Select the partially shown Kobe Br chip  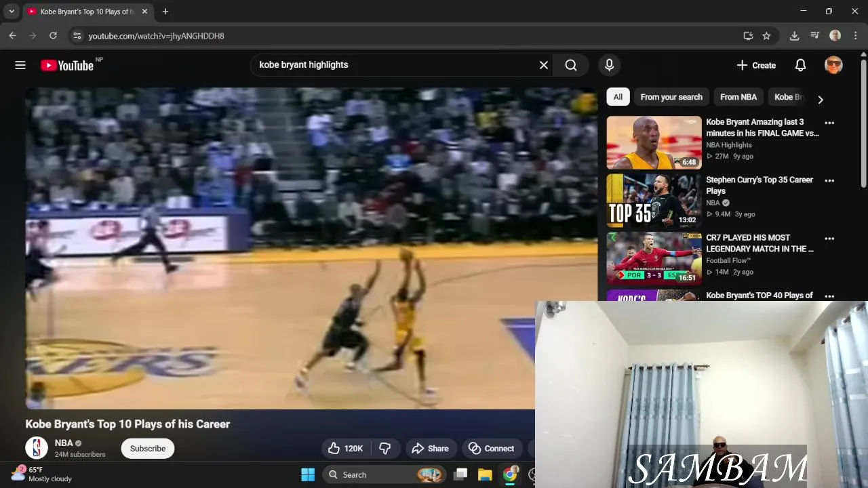pyautogui.click(x=788, y=97)
